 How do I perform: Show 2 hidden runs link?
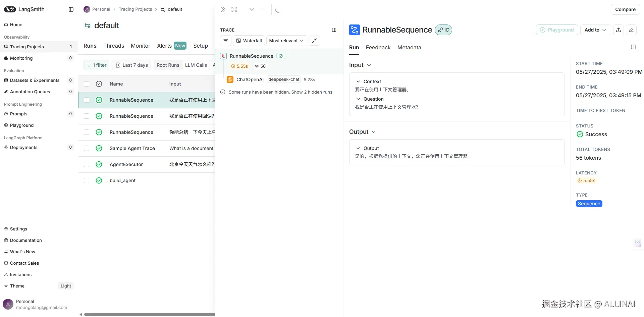(x=312, y=92)
